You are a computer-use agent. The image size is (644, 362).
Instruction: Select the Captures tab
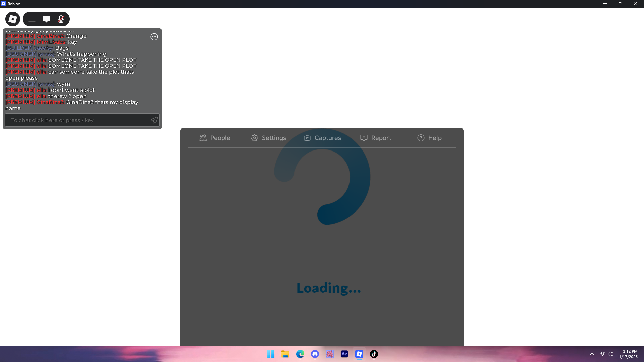pos(322,138)
